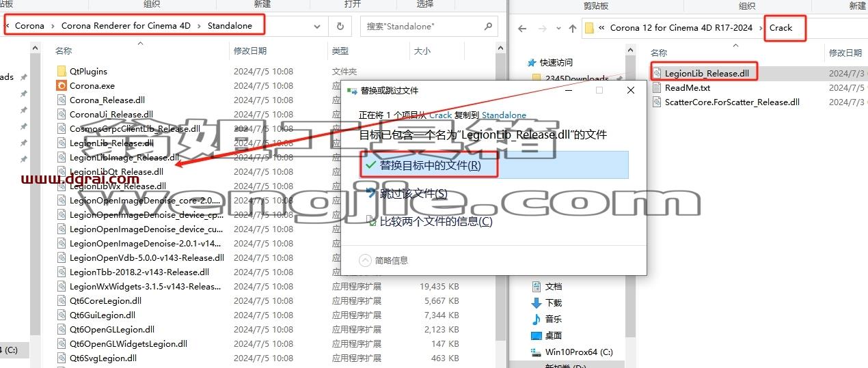This screenshot has height=368, width=868.
Task: Select ScatterCore.ForScatter_Release.dll file icon
Action: coord(657,102)
